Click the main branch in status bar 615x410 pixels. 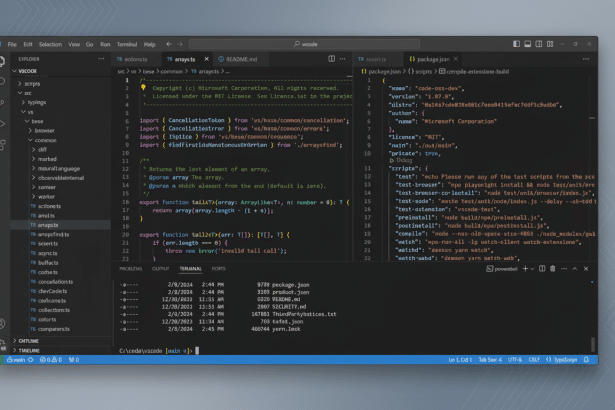tap(17, 360)
